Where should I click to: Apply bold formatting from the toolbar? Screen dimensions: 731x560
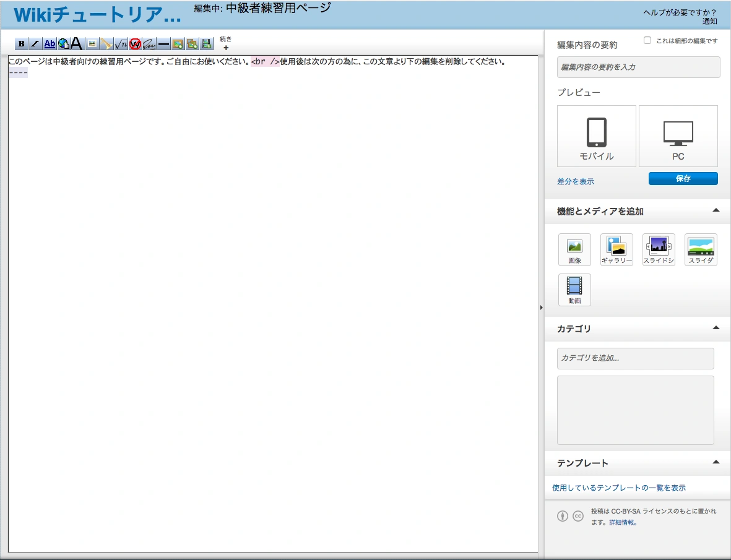21,44
